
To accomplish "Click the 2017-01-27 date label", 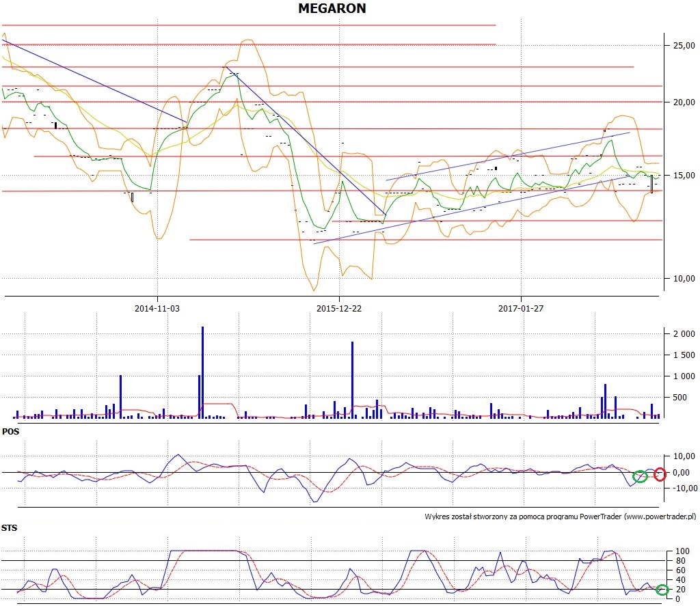I will 521,308.
